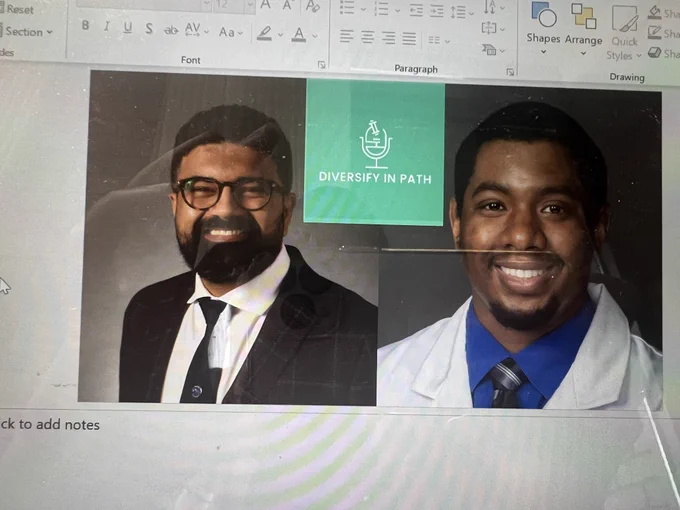This screenshot has height=510, width=680.
Task: Click the Reset slide button
Action: pyautogui.click(x=17, y=9)
